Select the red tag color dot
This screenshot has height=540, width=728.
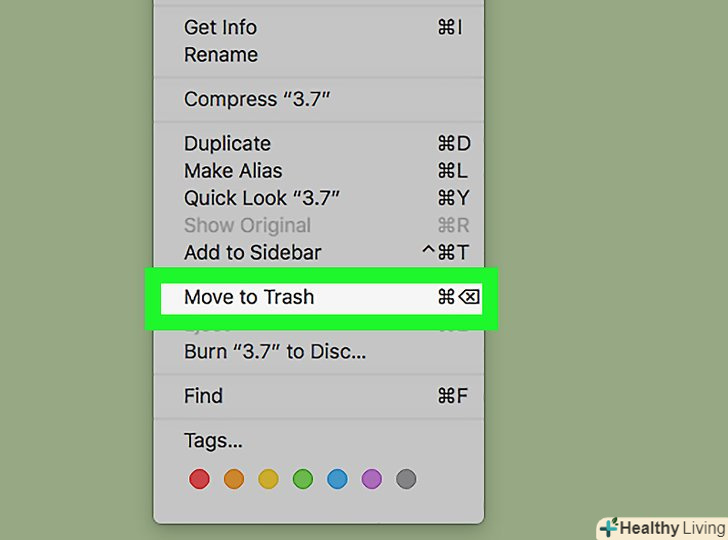click(199, 479)
